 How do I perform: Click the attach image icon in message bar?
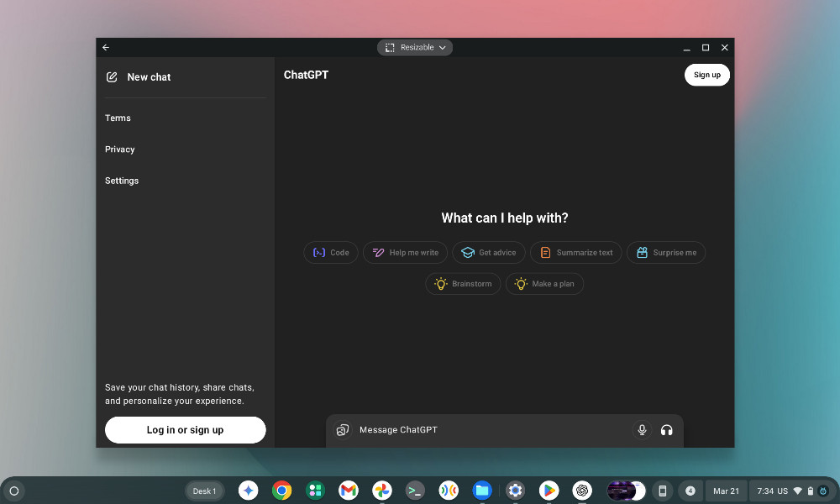343,429
